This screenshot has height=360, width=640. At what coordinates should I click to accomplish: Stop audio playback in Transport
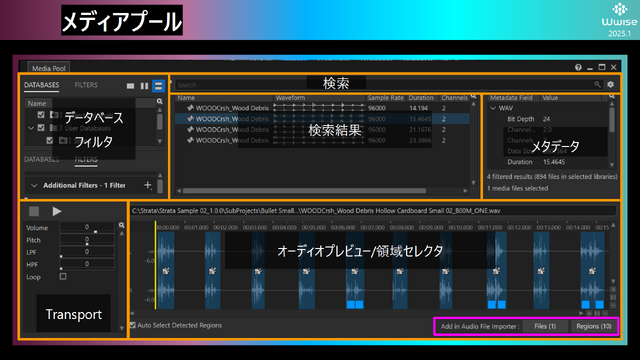point(34,211)
